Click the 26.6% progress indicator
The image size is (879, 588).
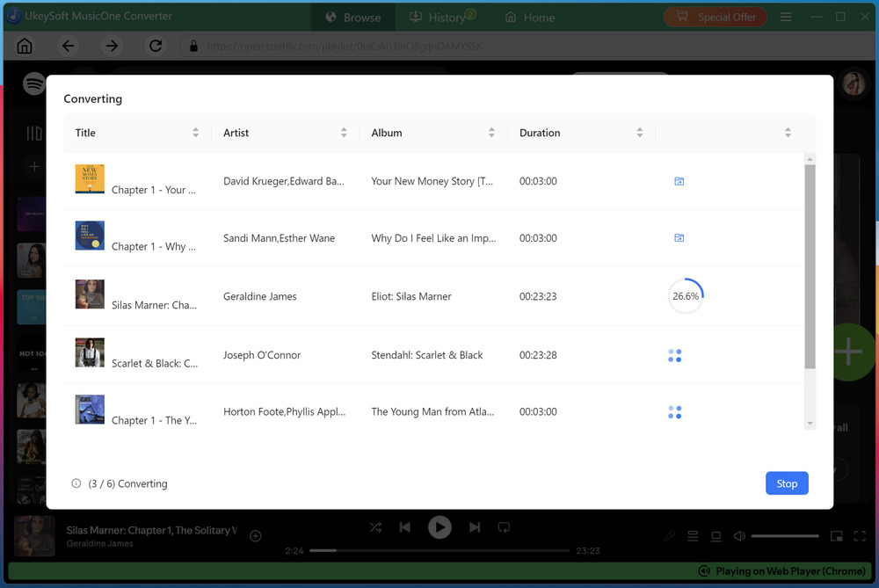tap(686, 296)
